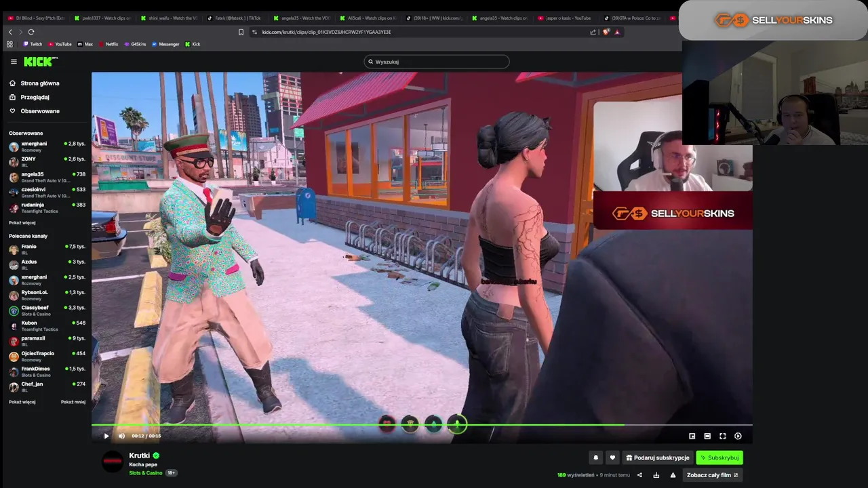Open Azdus in recommended channels
868x488 pixels.
click(47, 264)
